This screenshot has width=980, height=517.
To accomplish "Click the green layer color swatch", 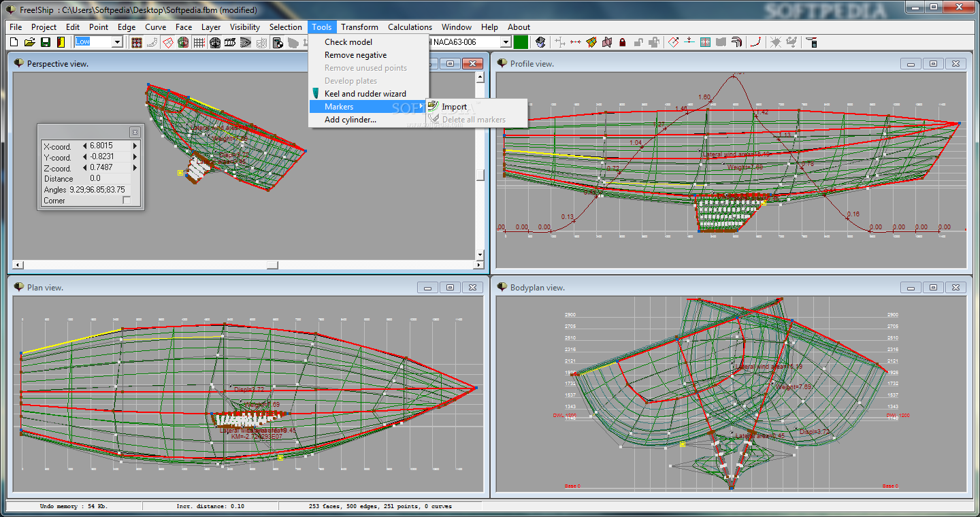I will tap(521, 42).
